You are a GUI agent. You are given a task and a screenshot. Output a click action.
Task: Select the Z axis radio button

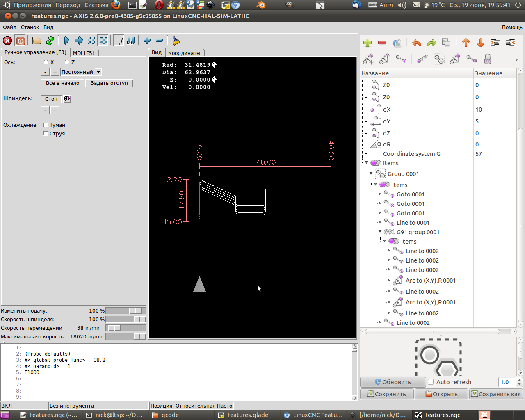coord(67,62)
